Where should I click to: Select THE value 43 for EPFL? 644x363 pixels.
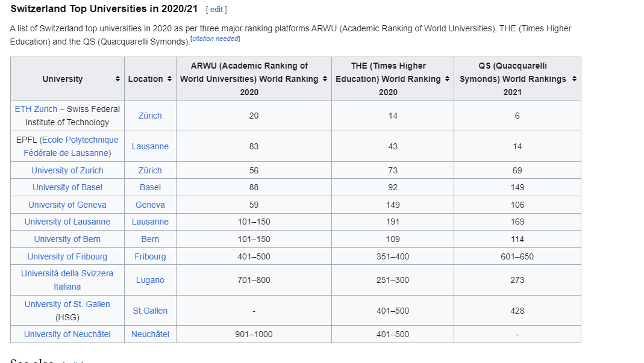[x=393, y=146]
